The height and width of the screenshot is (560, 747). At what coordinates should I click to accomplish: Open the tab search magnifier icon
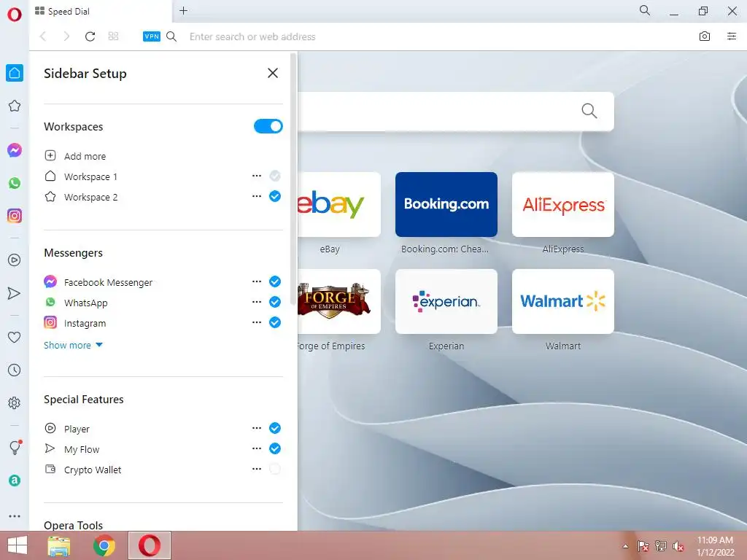point(645,10)
